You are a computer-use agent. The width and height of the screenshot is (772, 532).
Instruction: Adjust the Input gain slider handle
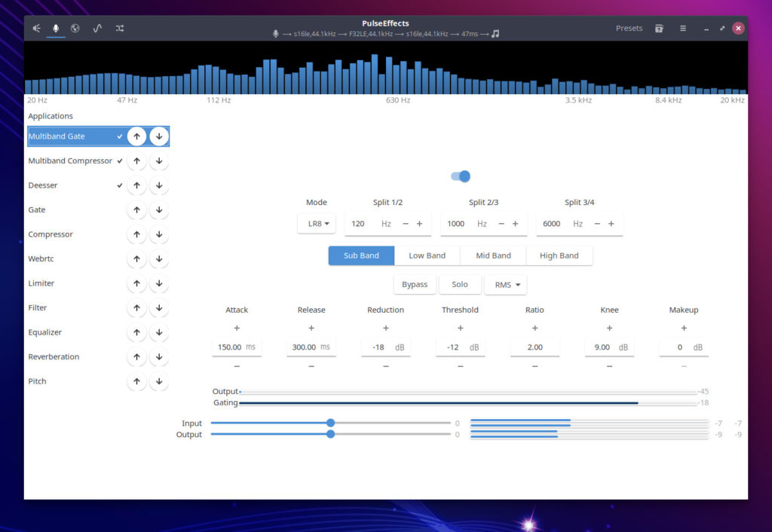pos(331,423)
